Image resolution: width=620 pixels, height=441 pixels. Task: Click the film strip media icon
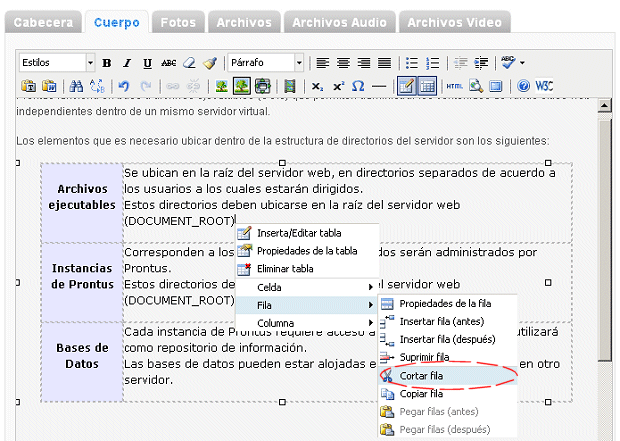pos(290,86)
